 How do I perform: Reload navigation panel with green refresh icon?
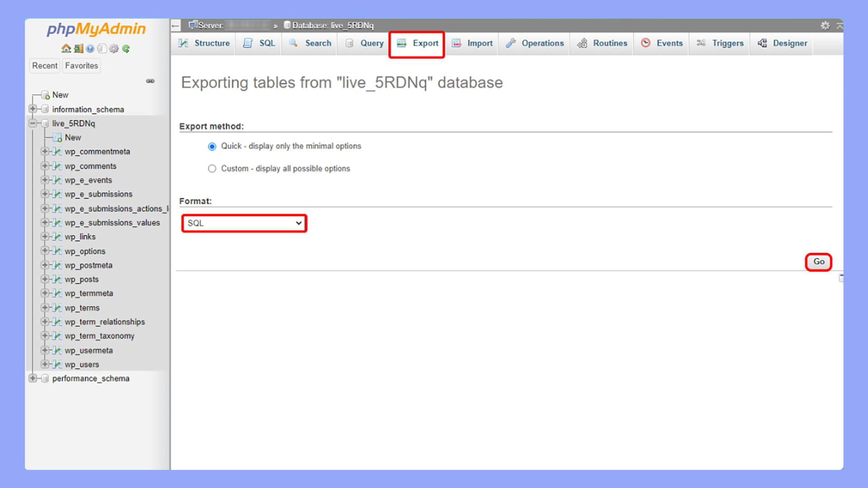(x=126, y=49)
